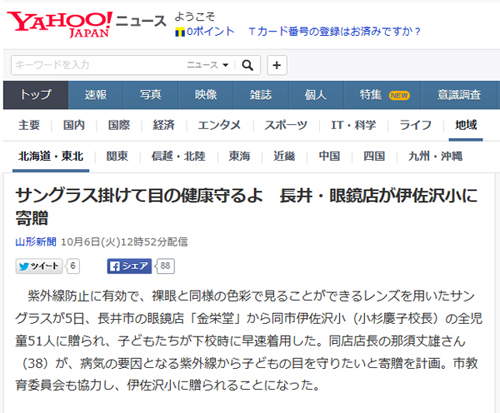Select the 九州・沖縄 region
Image resolution: width=500 pixels, height=413 pixels.
coord(435,156)
